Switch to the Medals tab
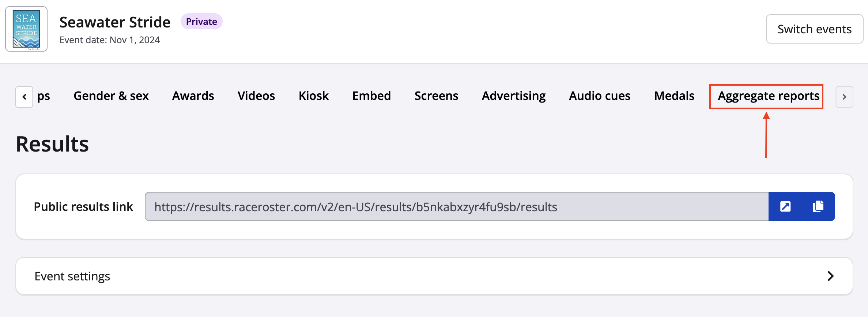The width and height of the screenshot is (868, 317). [674, 96]
